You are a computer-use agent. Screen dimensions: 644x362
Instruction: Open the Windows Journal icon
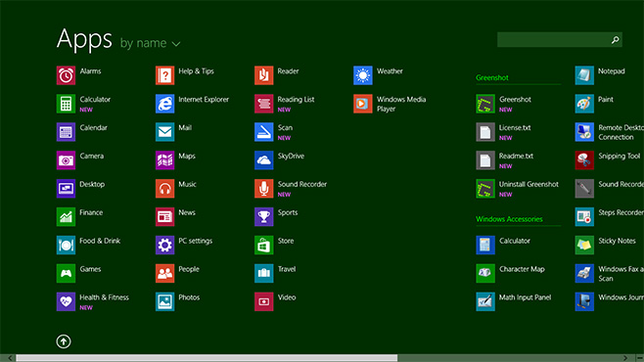(584, 302)
